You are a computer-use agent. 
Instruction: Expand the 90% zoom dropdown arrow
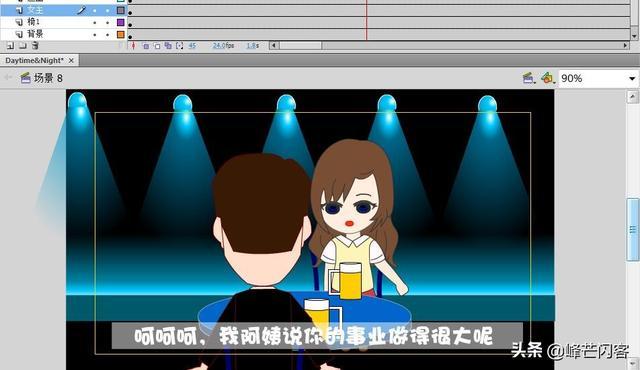(632, 78)
